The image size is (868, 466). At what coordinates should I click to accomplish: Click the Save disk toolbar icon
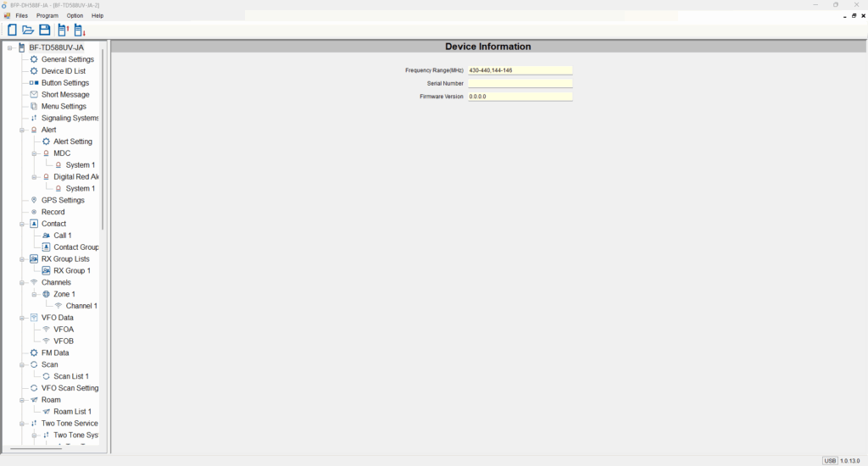[x=44, y=30]
